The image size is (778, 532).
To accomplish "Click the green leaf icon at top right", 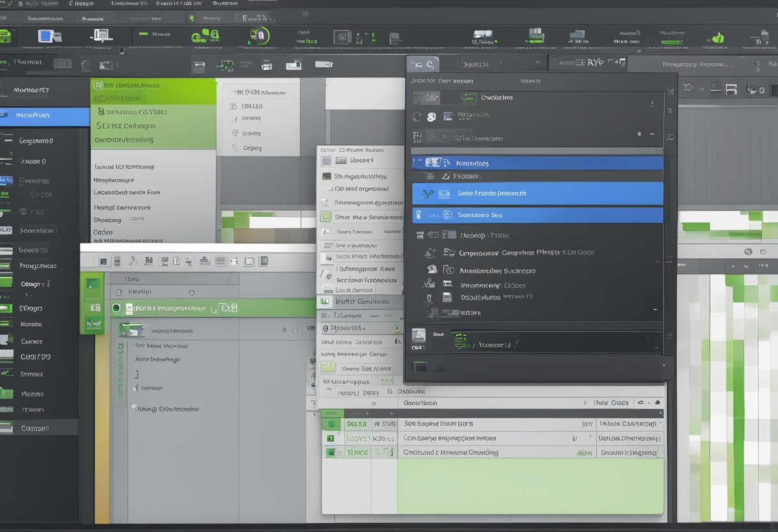I will click(718, 38).
